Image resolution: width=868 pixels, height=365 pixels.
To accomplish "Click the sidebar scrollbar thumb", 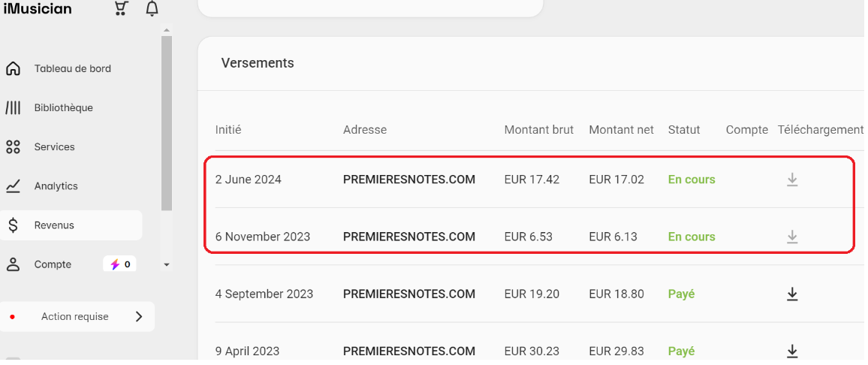I will tap(167, 123).
